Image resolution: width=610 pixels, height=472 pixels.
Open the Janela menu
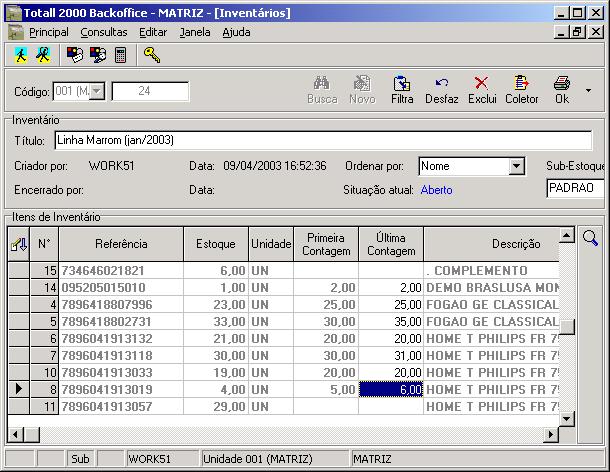point(195,32)
